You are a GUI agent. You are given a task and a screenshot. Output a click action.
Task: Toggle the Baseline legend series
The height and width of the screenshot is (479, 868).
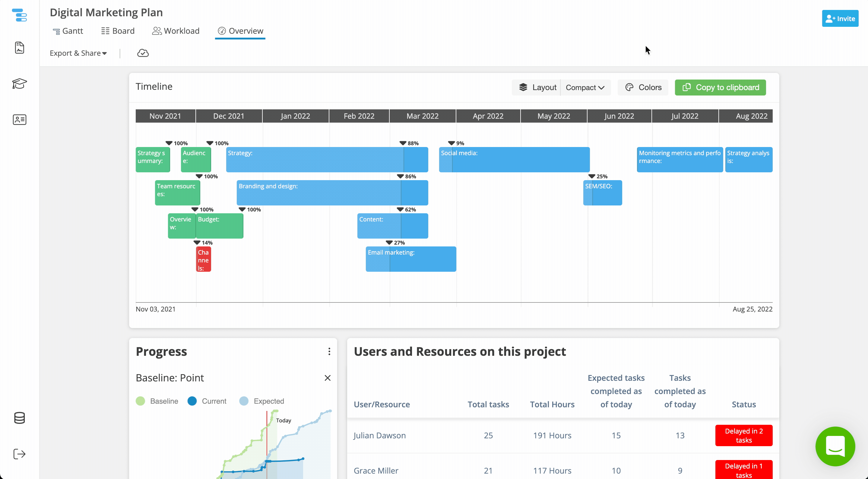point(157,401)
